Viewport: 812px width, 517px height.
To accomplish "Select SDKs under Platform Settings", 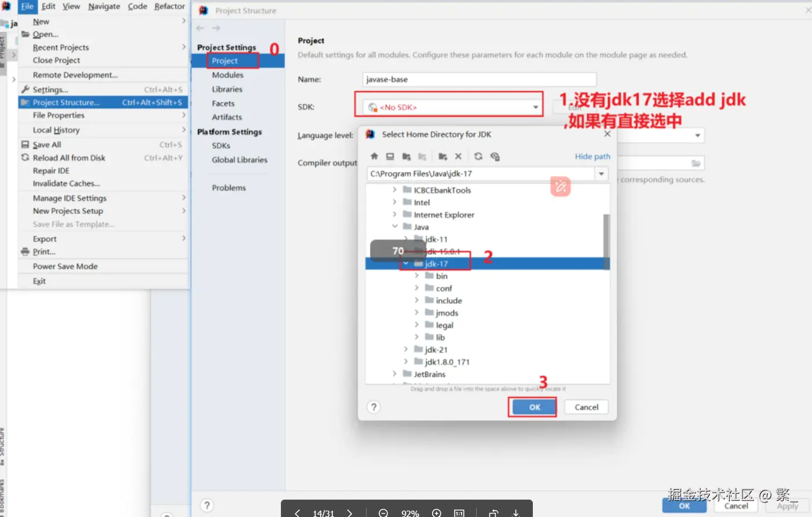I will 221,145.
